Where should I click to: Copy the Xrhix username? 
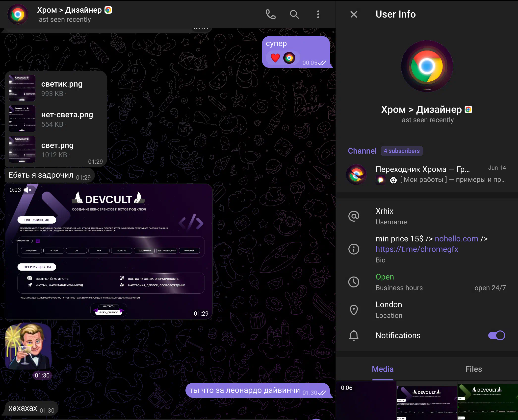tap(384, 211)
